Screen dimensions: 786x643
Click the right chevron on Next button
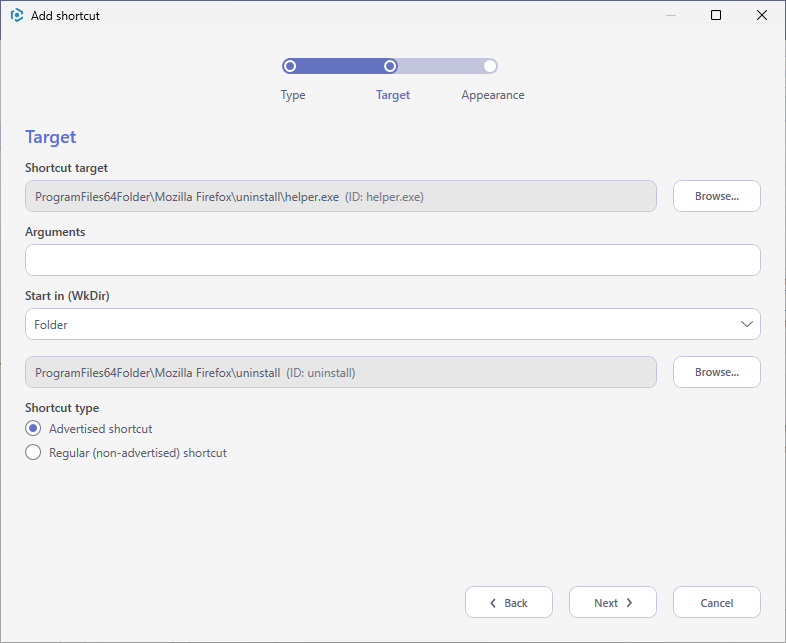(629, 603)
